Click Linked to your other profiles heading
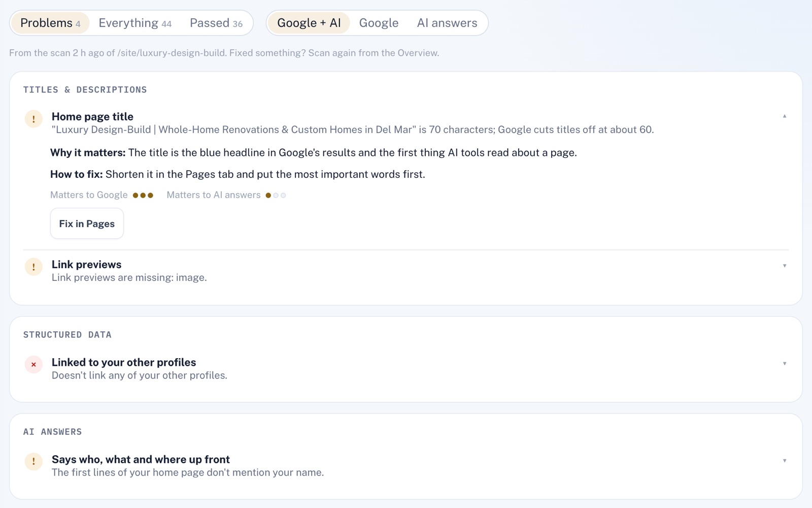The height and width of the screenshot is (508, 812). 124,362
